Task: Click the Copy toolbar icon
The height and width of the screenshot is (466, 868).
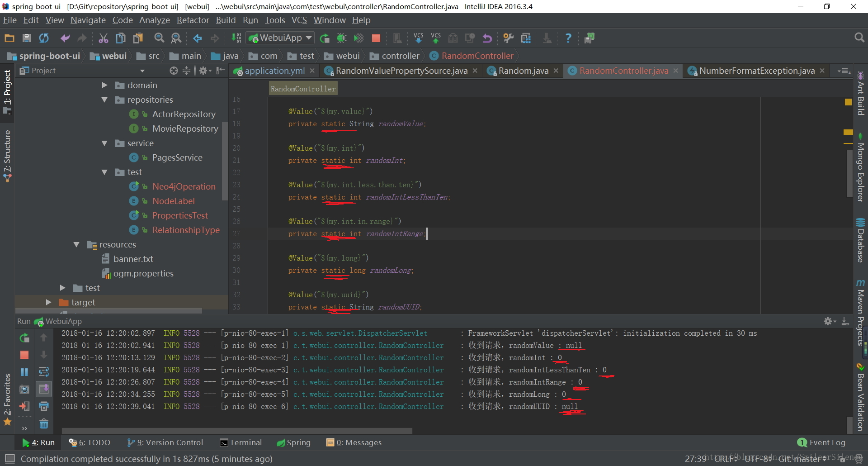Action: (x=121, y=38)
